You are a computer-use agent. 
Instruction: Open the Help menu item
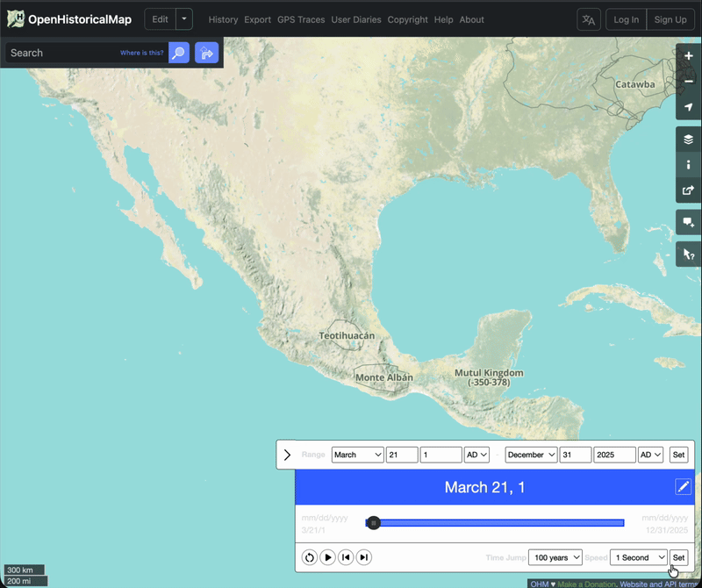pyautogui.click(x=443, y=19)
